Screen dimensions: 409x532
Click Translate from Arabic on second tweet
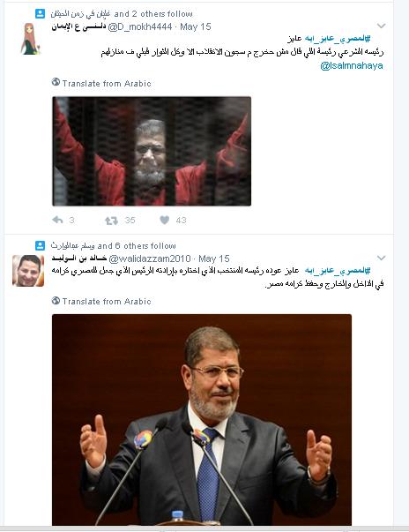point(107,301)
